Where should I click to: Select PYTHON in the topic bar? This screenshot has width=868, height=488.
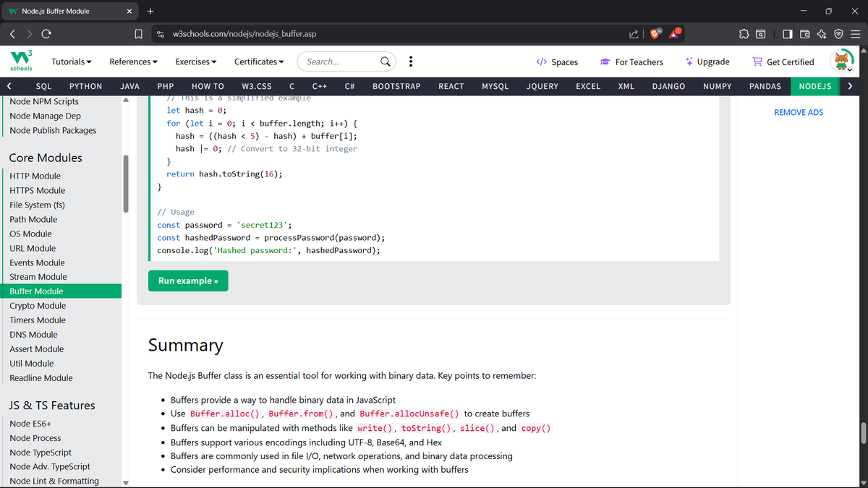(x=85, y=86)
